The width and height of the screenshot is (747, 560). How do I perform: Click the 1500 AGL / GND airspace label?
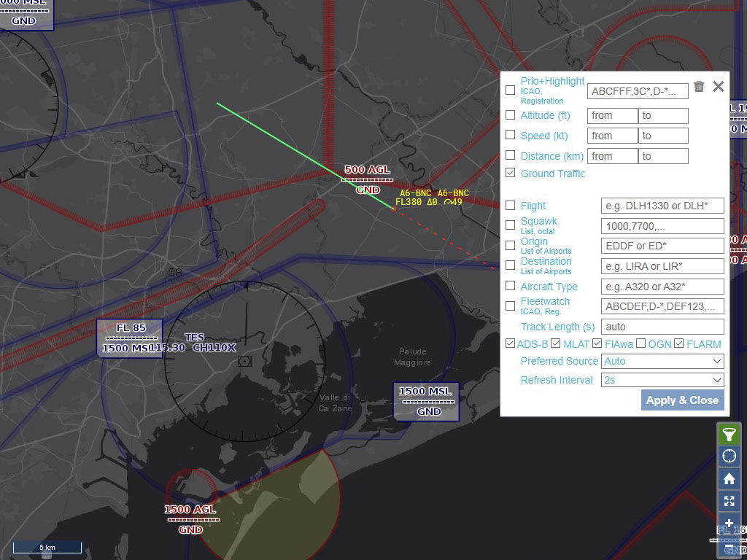(x=190, y=519)
